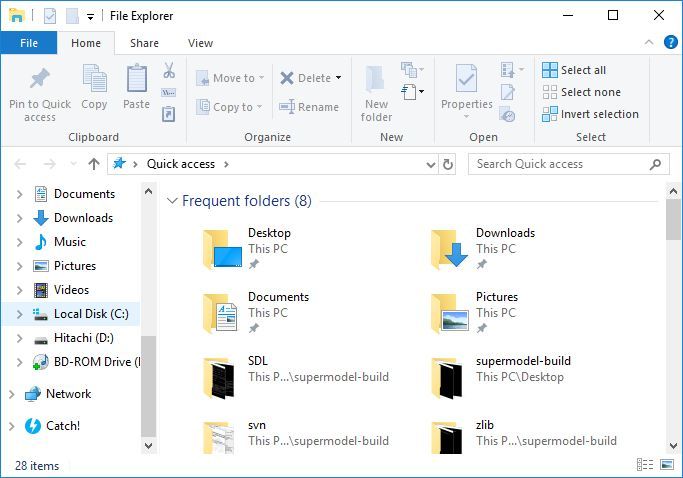Click Quick access in address bar
Image resolution: width=683 pixels, height=478 pixels.
click(x=181, y=164)
